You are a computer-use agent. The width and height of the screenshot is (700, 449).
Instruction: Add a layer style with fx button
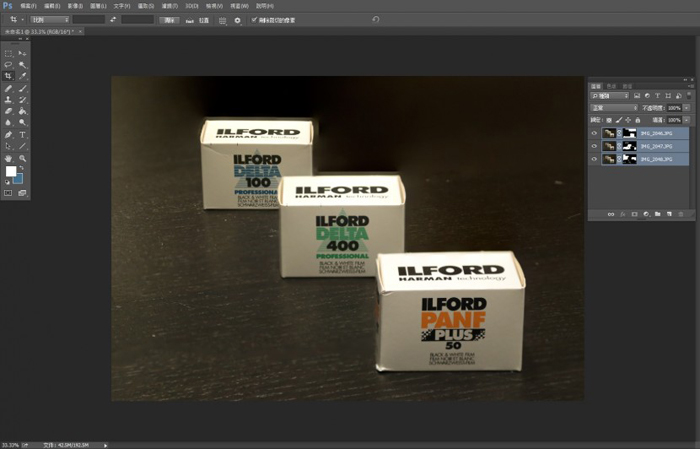tap(622, 214)
